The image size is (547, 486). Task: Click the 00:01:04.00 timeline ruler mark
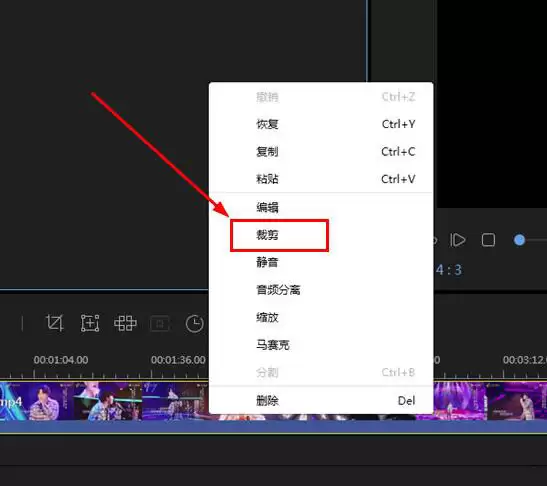pos(61,360)
